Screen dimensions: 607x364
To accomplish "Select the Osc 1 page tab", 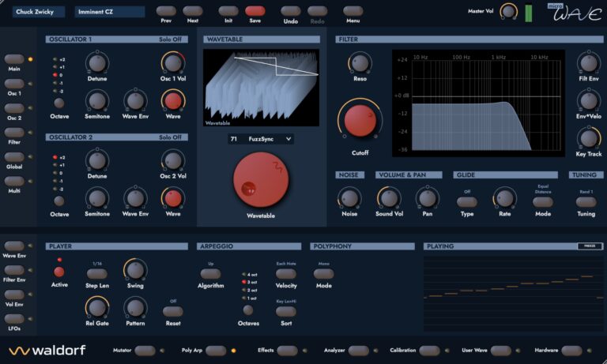I will 14,84.
